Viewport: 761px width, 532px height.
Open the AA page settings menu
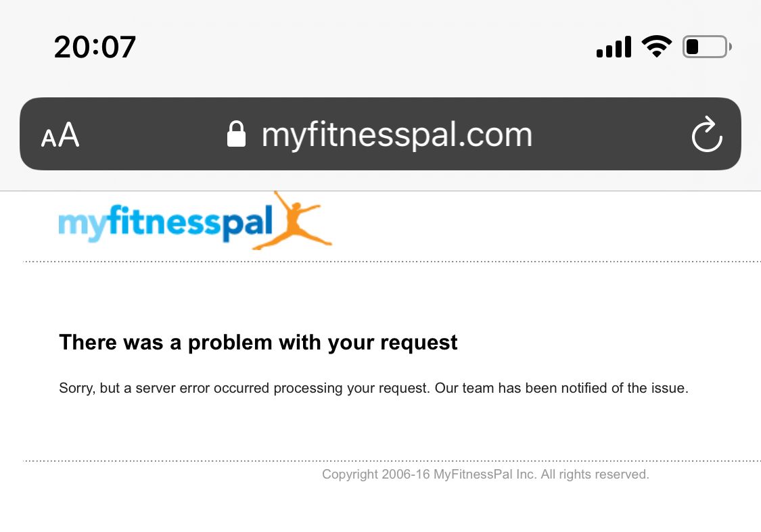click(x=60, y=135)
